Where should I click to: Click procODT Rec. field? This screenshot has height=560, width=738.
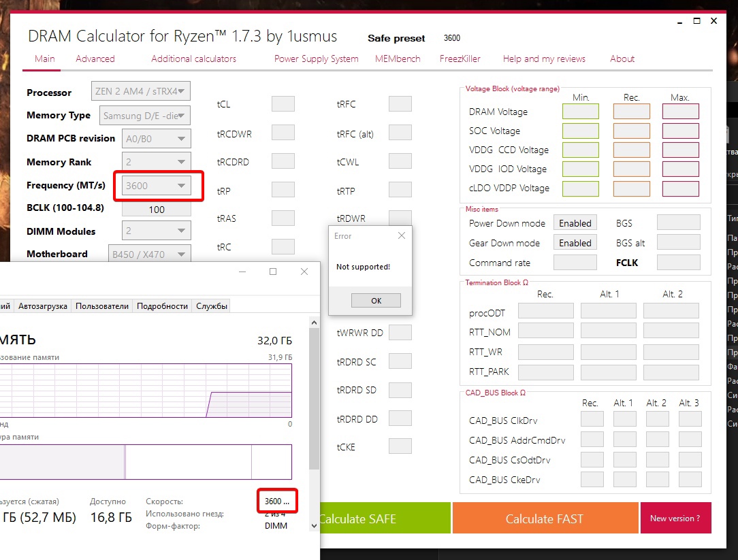pos(546,310)
